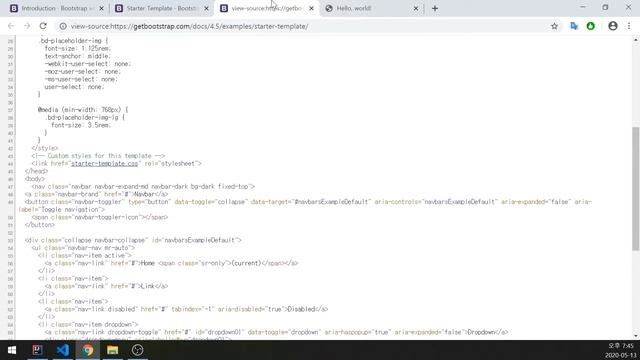Click the 'Home' nav-link source line
The width and height of the screenshot is (640, 360).
(x=171, y=263)
